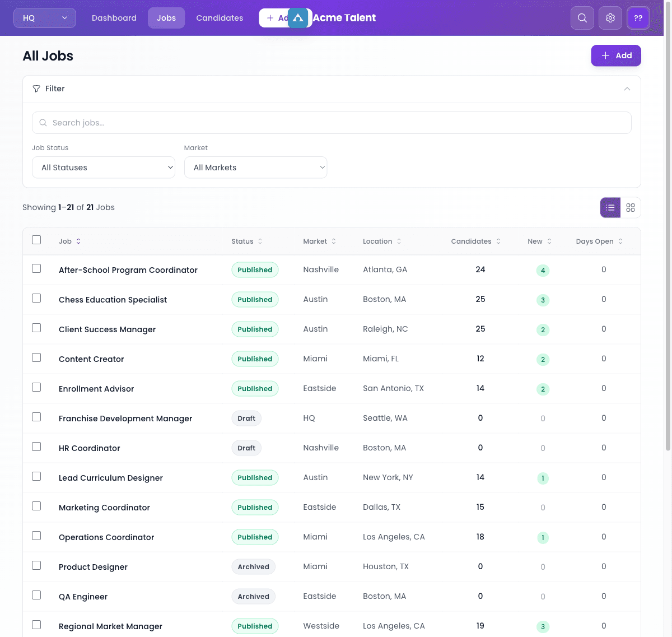Select the list view icon

(x=610, y=207)
